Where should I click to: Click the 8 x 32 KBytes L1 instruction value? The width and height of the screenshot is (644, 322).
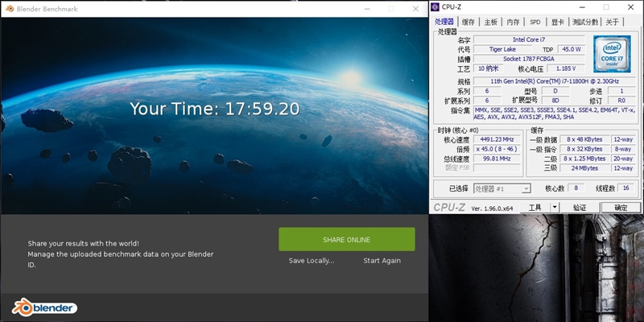[584, 149]
